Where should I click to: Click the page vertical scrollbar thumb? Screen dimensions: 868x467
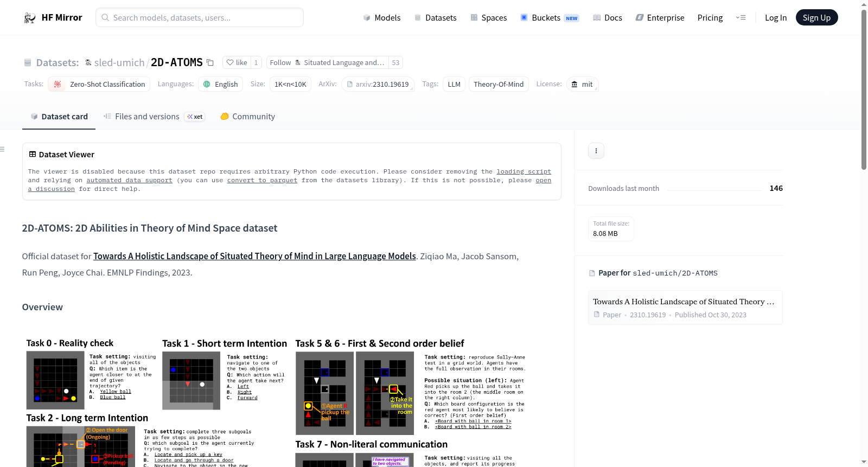tap(864, 89)
